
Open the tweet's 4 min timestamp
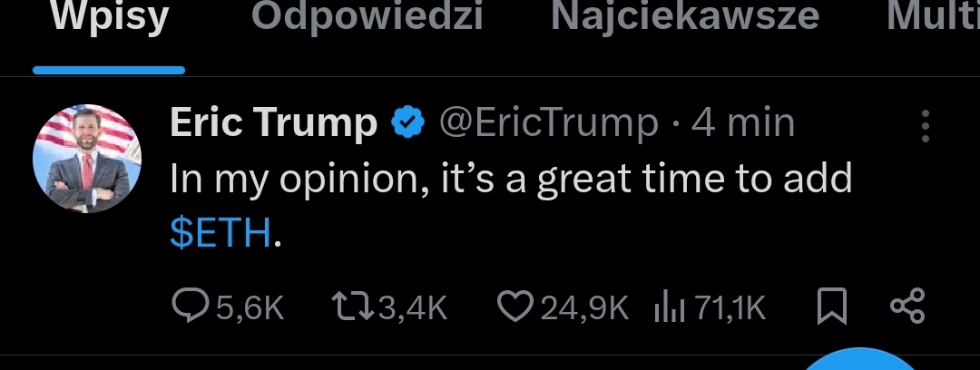[742, 122]
